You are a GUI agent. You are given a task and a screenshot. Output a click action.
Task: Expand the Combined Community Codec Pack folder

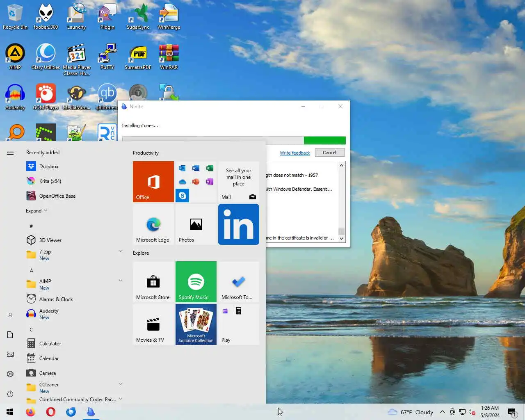[121, 399]
